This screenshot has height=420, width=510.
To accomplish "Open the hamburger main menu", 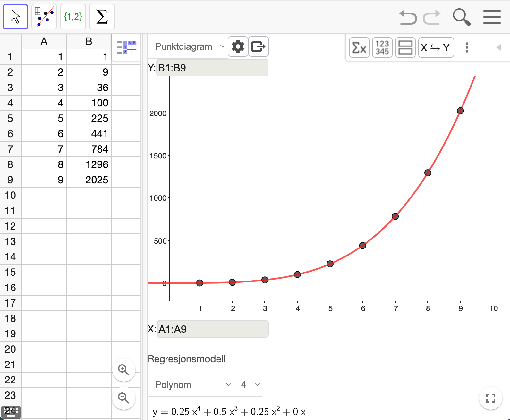I will pos(492,17).
